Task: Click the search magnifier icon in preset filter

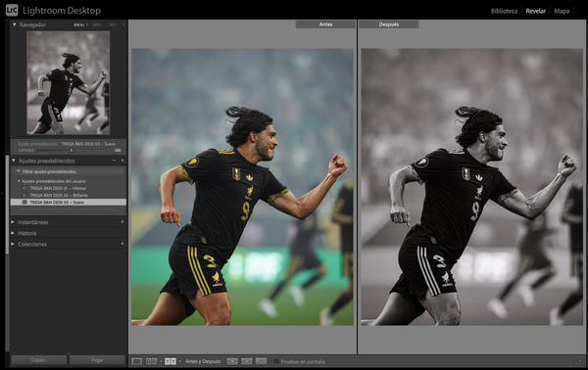Action: point(18,171)
